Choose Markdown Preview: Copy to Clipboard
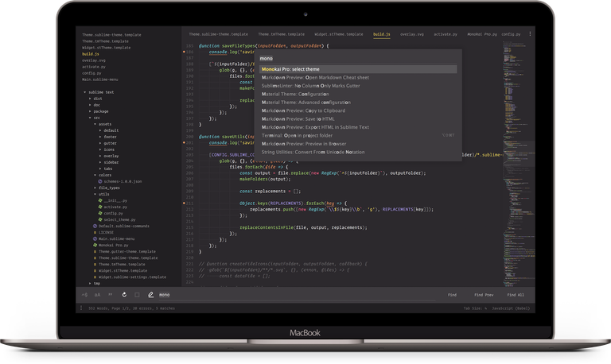Screen dimensions: 611x364 pyautogui.click(x=358, y=110)
